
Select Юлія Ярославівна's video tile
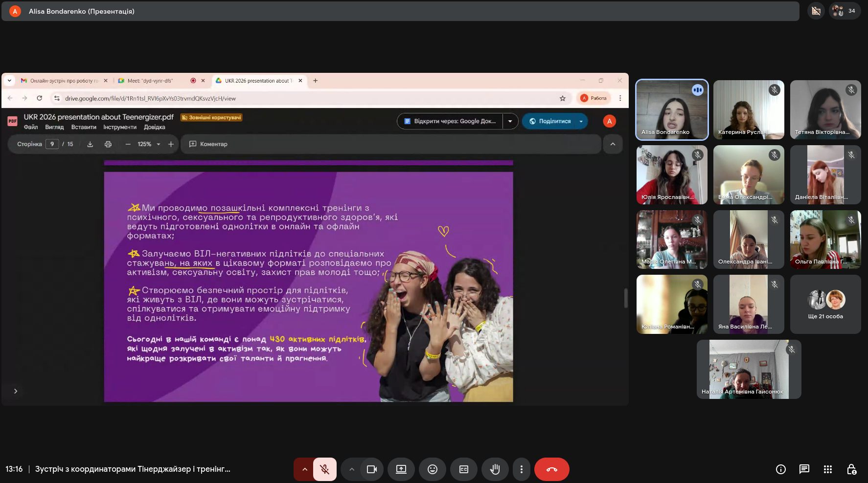(672, 175)
